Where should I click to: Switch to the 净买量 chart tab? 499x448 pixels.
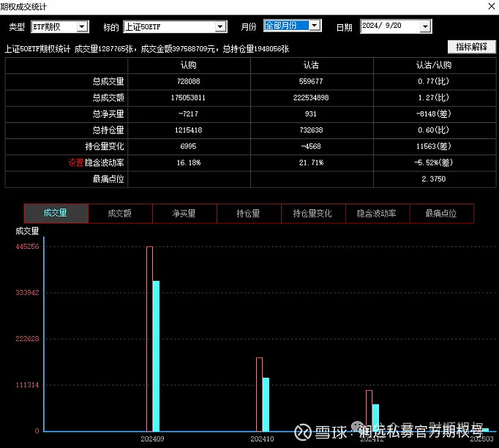184,213
